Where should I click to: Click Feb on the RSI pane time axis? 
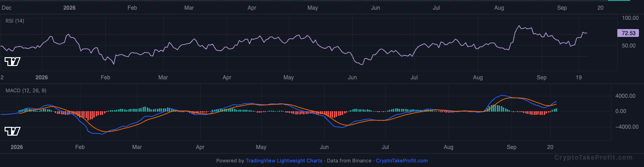(x=105, y=78)
